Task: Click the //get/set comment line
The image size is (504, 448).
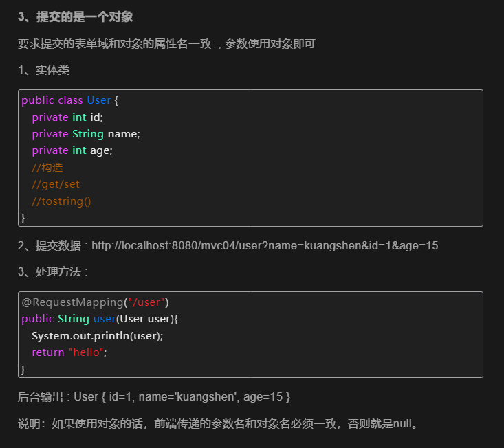Action: [56, 184]
